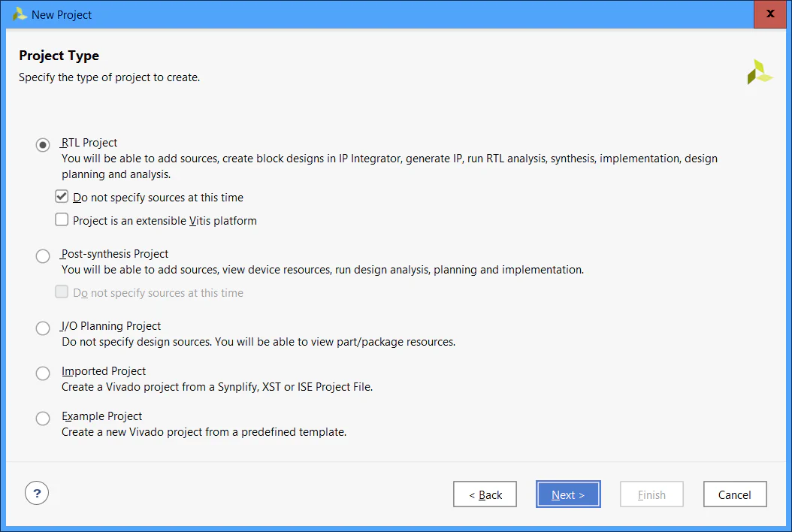Screen dimensions: 792x532
Task: Go back with the Back button
Action: [x=485, y=494]
